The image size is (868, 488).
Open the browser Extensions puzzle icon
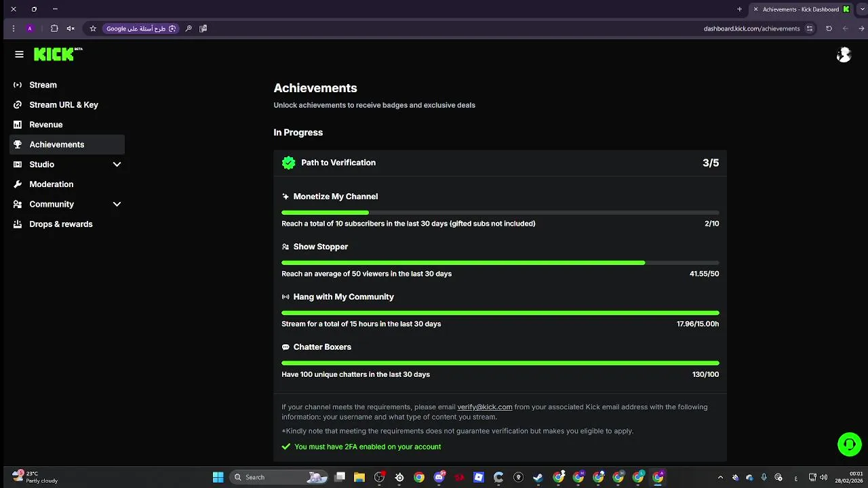coord(54,28)
